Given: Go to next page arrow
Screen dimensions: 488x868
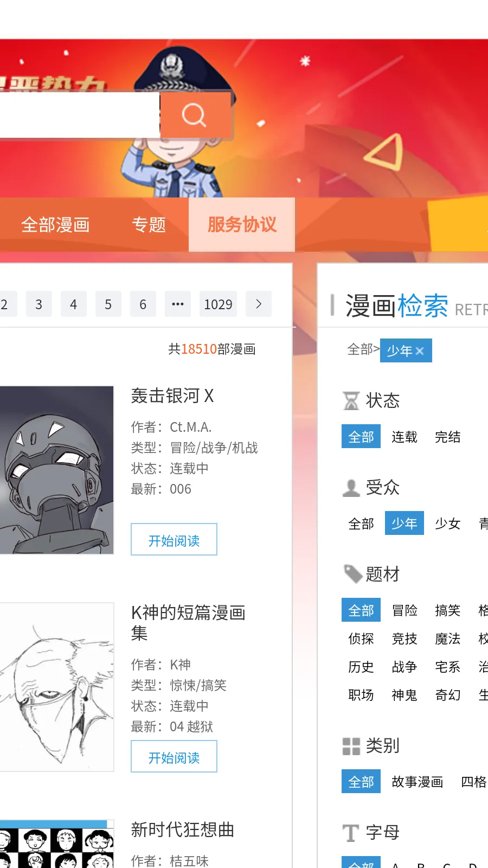Looking at the screenshot, I should (x=259, y=304).
